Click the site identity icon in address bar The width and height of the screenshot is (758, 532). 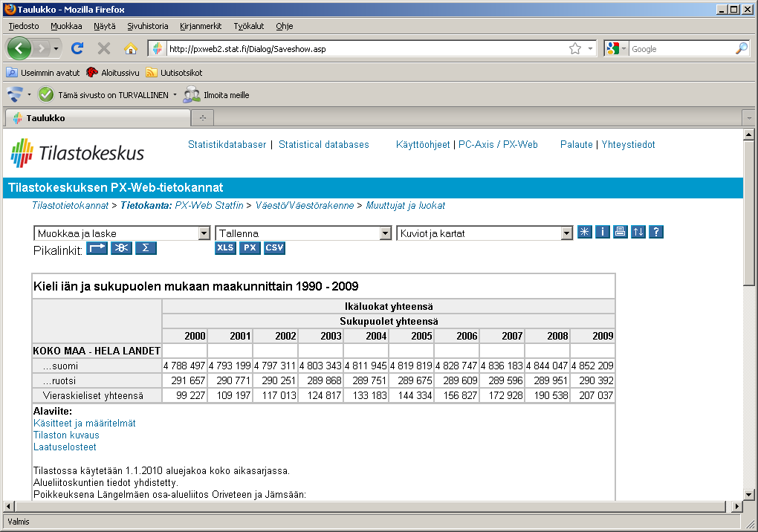(x=157, y=48)
